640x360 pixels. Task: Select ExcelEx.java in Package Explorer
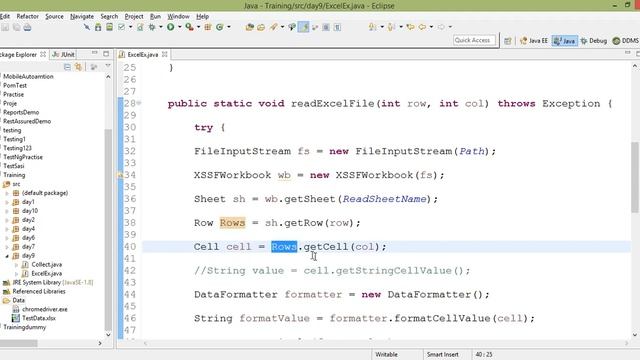47,273
